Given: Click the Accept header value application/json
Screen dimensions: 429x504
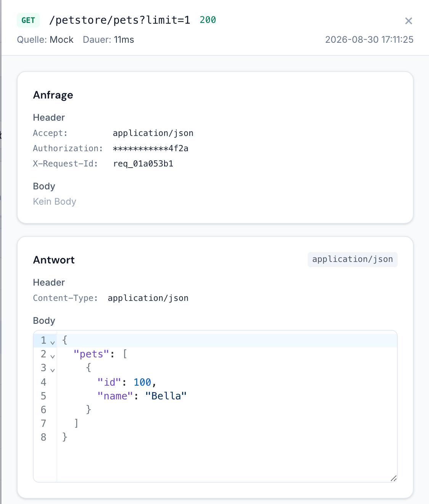Looking at the screenshot, I should [x=153, y=133].
